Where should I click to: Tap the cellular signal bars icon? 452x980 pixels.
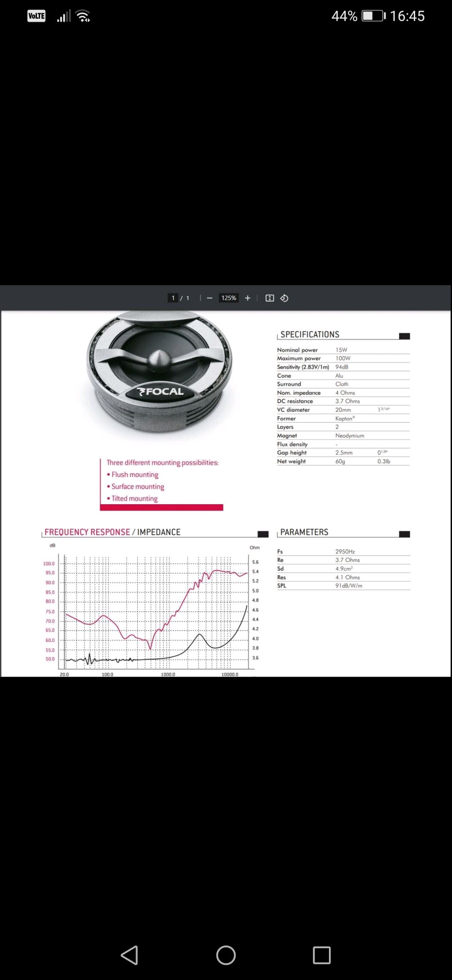click(x=64, y=16)
